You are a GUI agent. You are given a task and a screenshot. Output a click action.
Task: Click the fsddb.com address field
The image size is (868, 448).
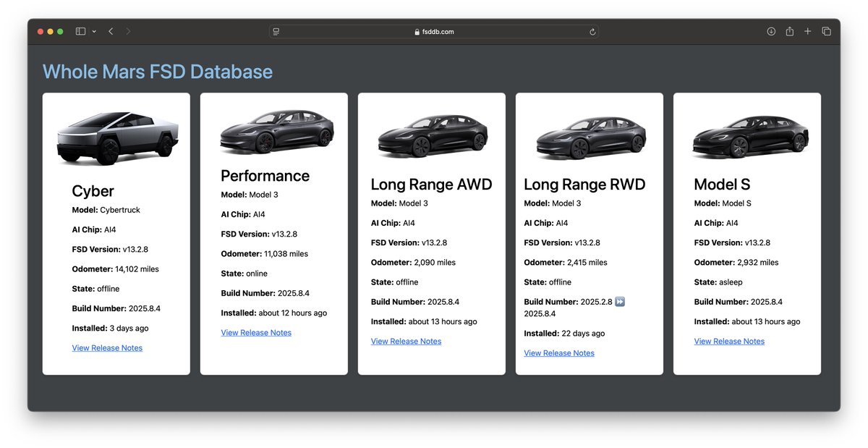click(x=434, y=32)
